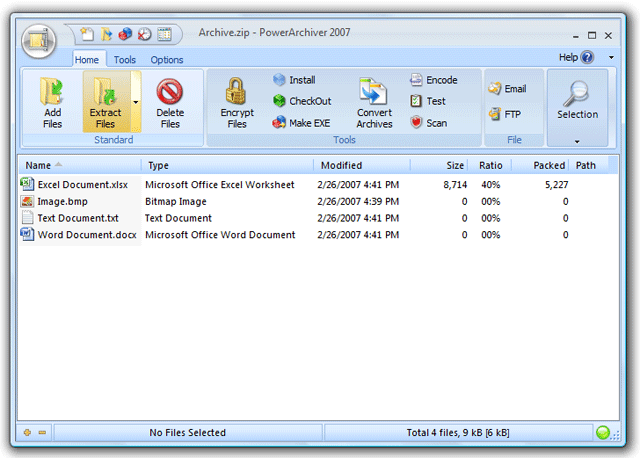The height and width of the screenshot is (458, 640).
Task: Click the green status indicator light
Action: [603, 433]
